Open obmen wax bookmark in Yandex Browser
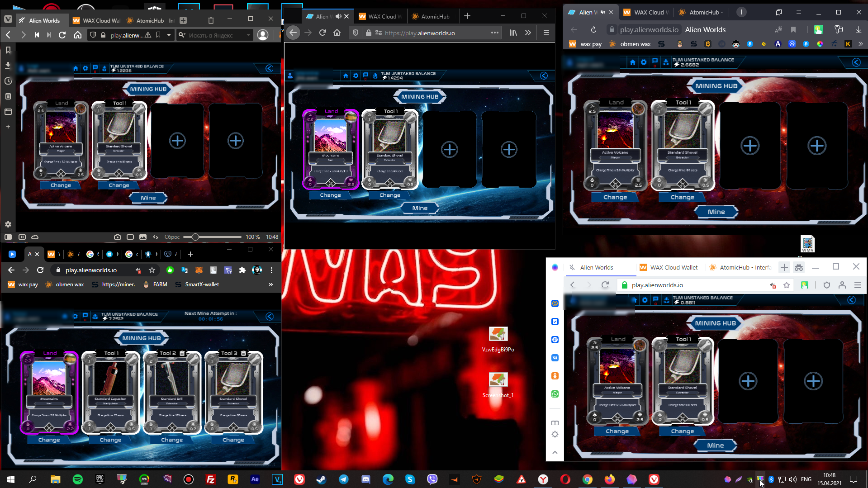The width and height of the screenshot is (868, 488). click(x=631, y=44)
